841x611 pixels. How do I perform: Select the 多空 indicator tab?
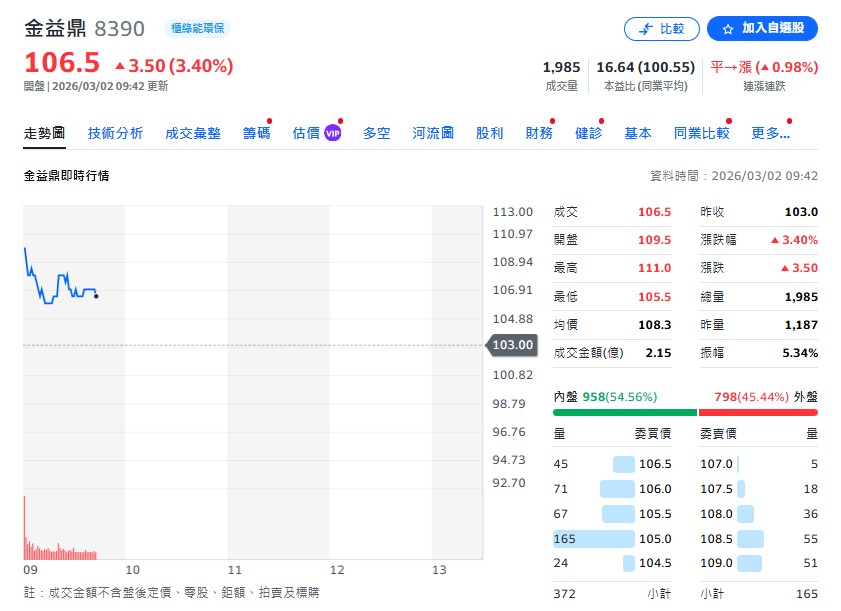[x=376, y=130]
